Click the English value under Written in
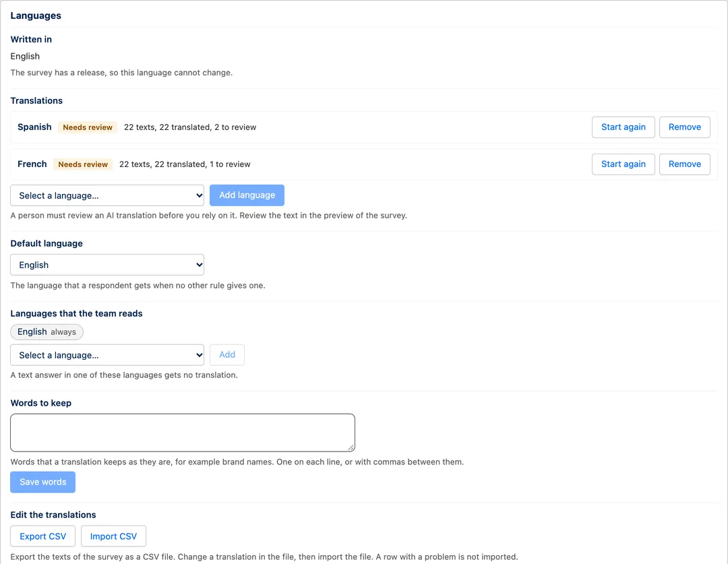 (x=25, y=56)
